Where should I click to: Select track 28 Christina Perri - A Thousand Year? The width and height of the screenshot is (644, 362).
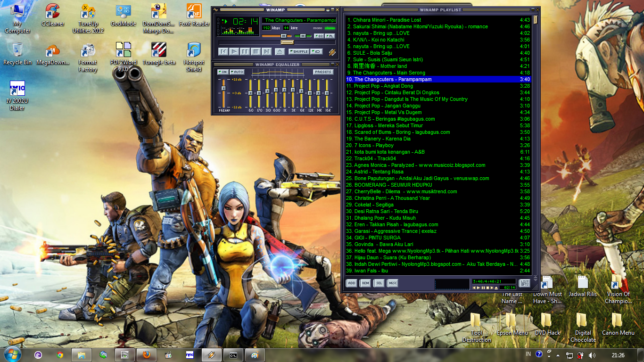pyautogui.click(x=438, y=198)
